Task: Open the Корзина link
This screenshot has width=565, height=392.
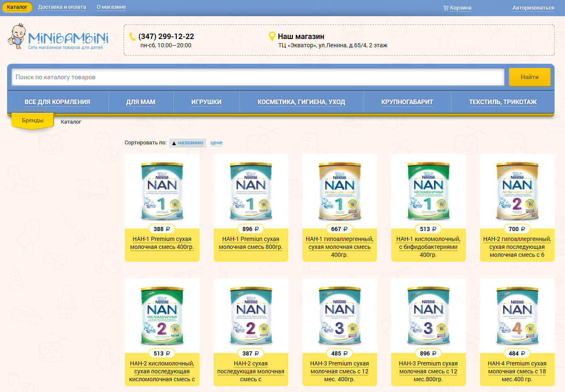Action: 460,8
